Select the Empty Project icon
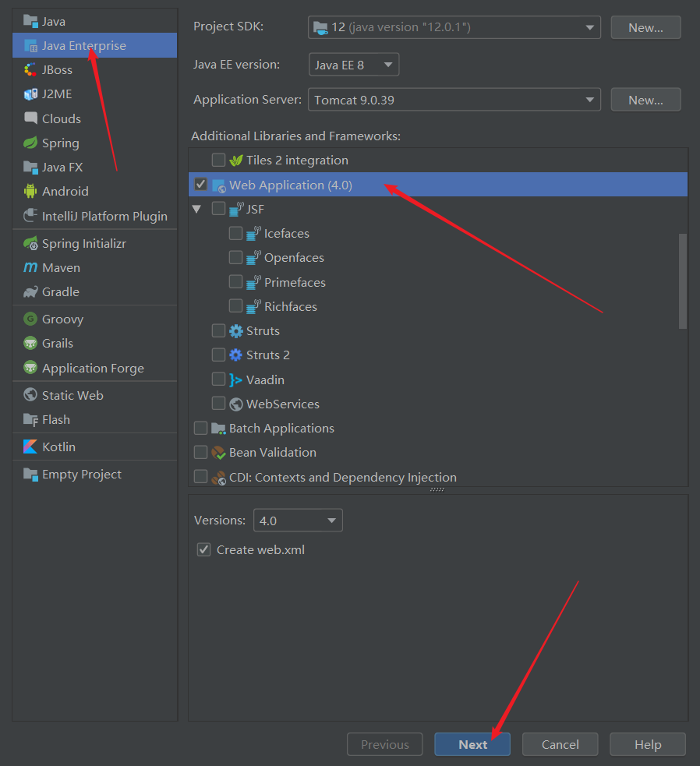Image resolution: width=700 pixels, height=766 pixels. (30, 474)
